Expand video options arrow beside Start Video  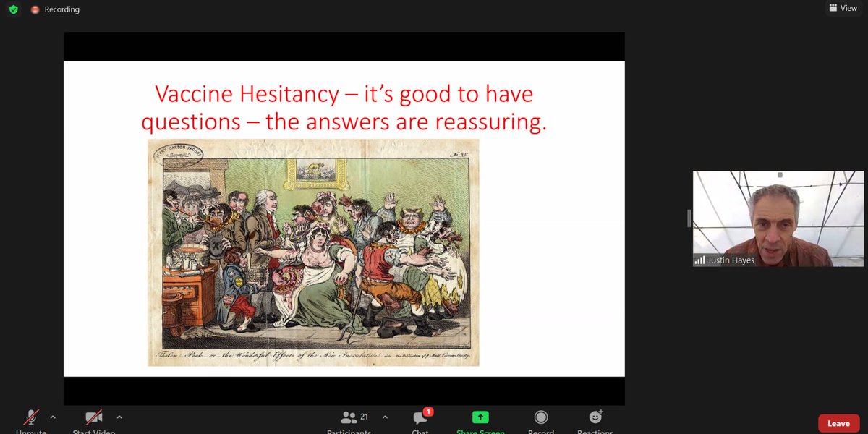[119, 417]
